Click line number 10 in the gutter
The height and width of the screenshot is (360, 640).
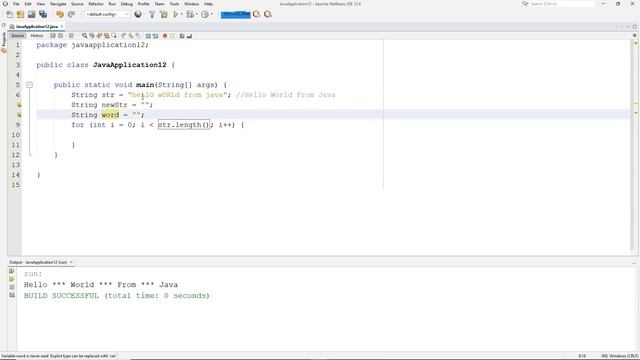tap(16, 135)
